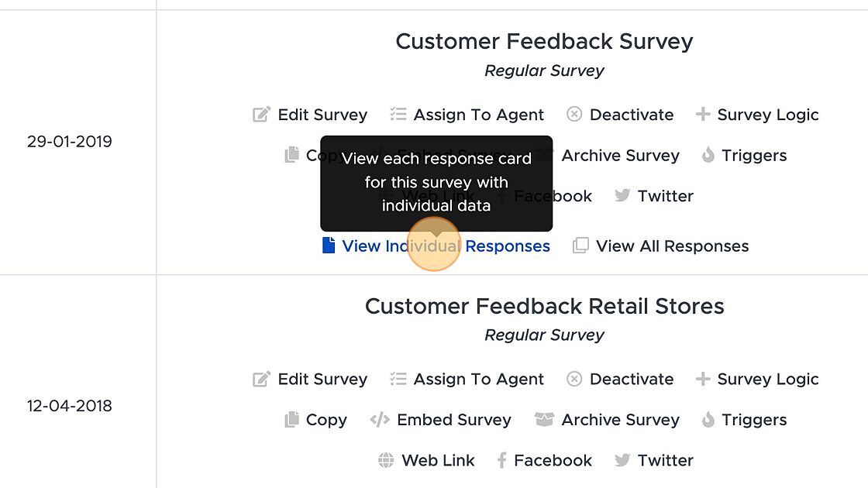Open View Individual Responses link
The image size is (868, 488).
446,246
